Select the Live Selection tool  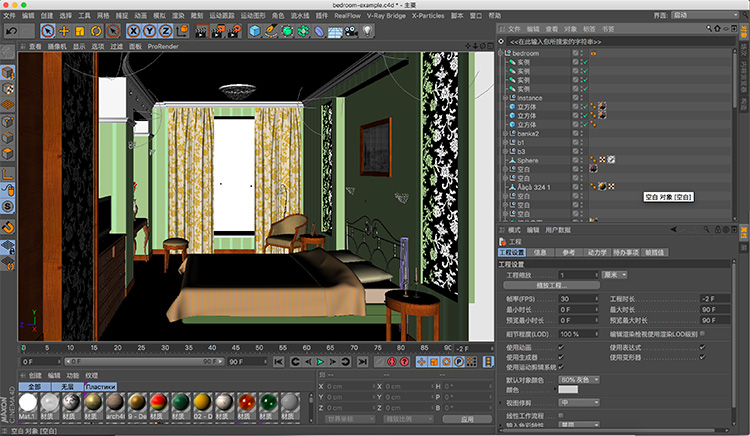47,32
